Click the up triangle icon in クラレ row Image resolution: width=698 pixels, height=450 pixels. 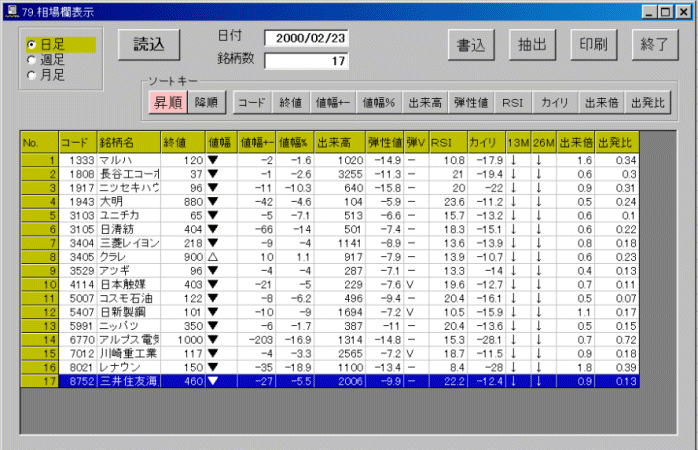[213, 257]
